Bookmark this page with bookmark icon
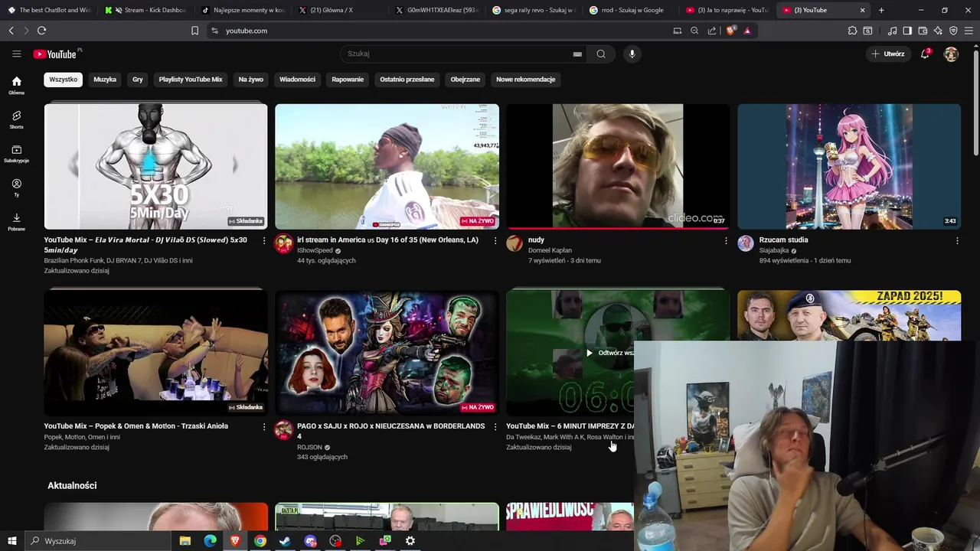 pyautogui.click(x=194, y=31)
